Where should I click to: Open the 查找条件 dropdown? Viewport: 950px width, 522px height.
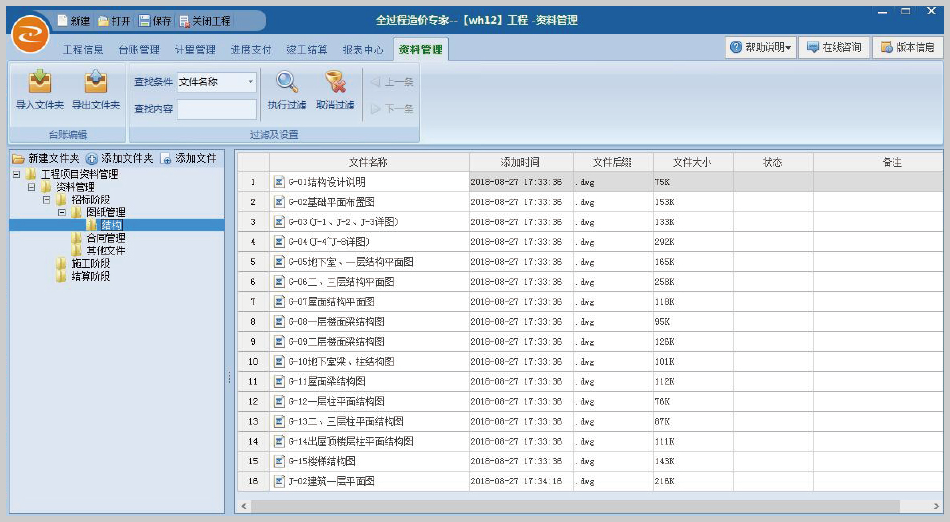click(x=250, y=82)
